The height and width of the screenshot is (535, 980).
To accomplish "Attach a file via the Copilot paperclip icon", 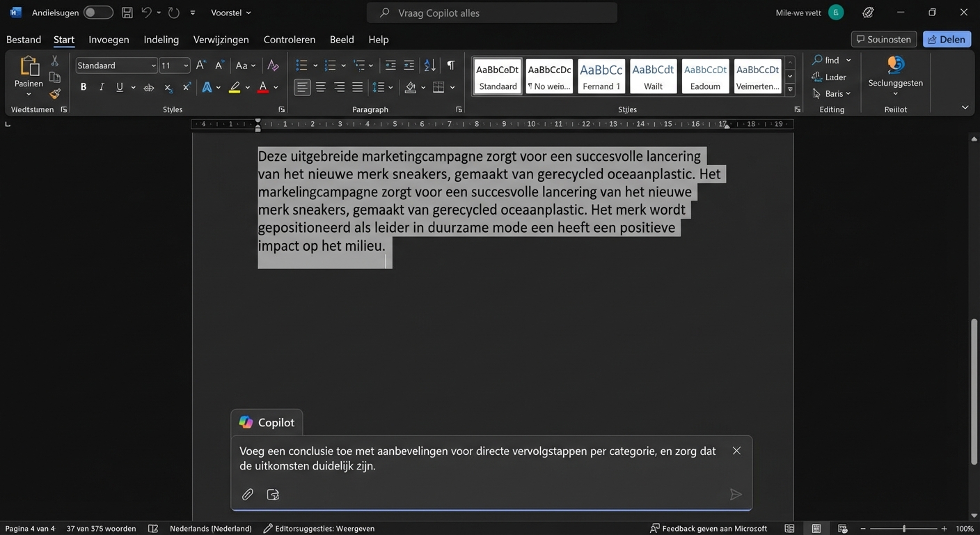I will tap(247, 495).
